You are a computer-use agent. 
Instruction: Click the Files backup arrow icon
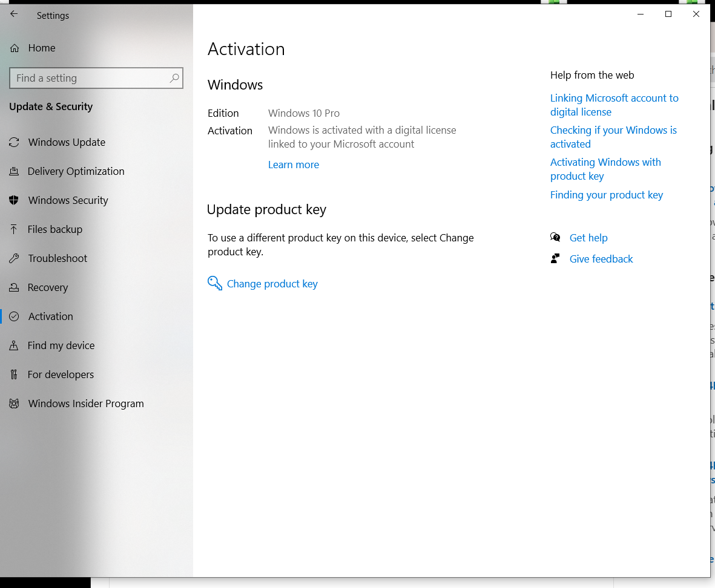click(x=14, y=229)
